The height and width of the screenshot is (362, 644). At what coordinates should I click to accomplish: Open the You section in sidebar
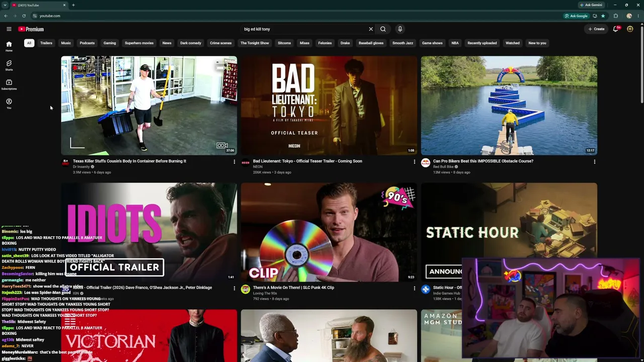pos(9,104)
